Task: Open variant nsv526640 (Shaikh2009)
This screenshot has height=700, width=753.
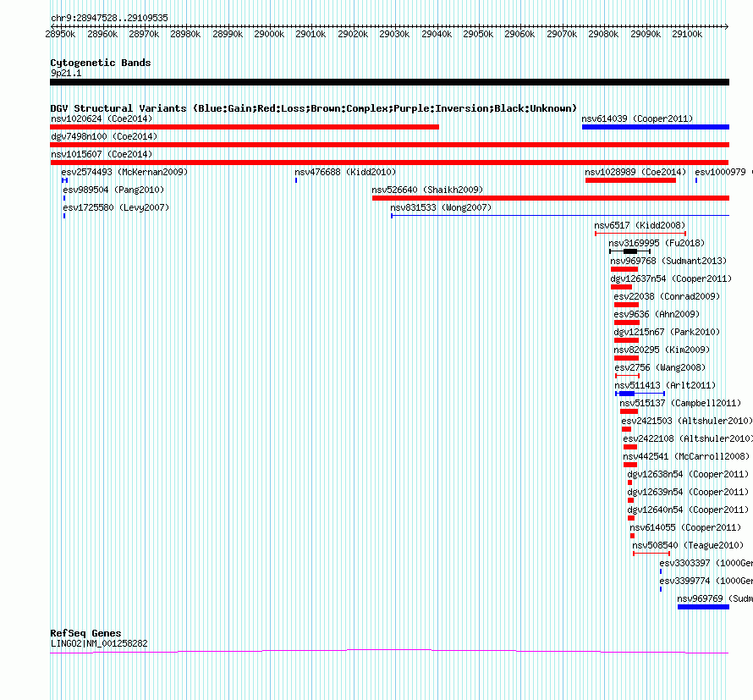Action: coord(427,190)
